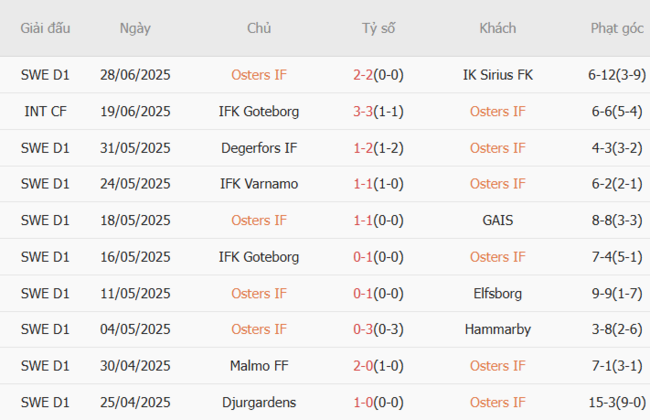Click the 19/06/2025 date cell

pos(135,111)
